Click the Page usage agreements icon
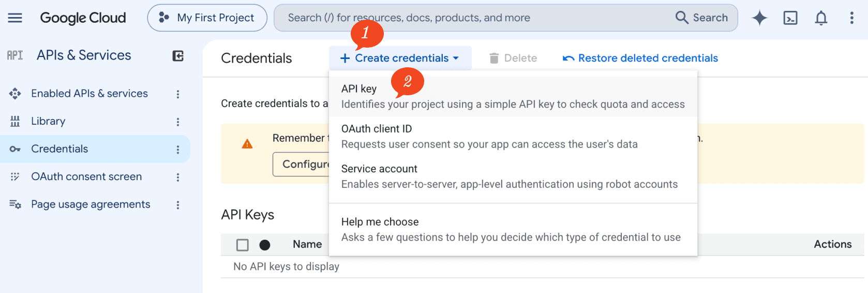 click(15, 204)
